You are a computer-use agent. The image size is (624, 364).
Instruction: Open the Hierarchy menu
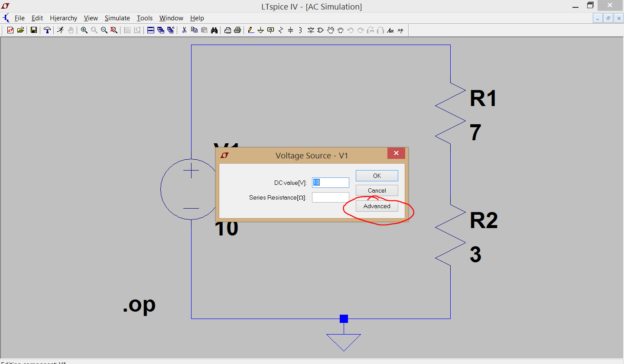point(63,18)
